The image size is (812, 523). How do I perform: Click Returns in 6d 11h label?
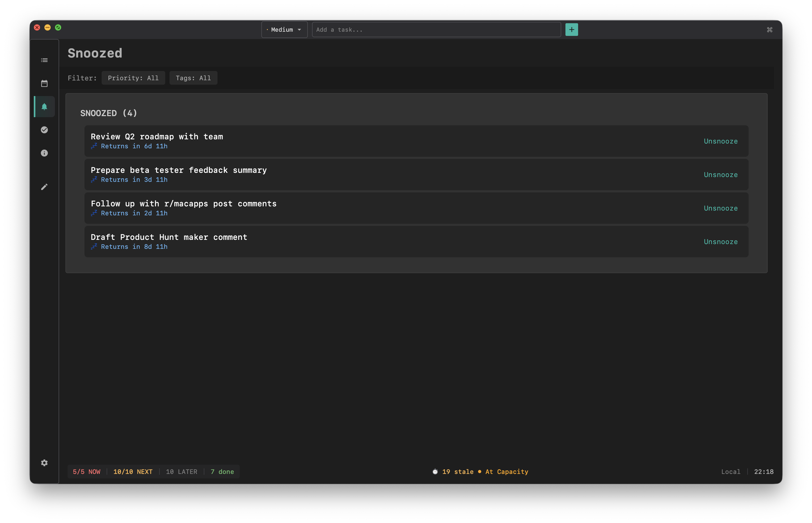(134, 146)
